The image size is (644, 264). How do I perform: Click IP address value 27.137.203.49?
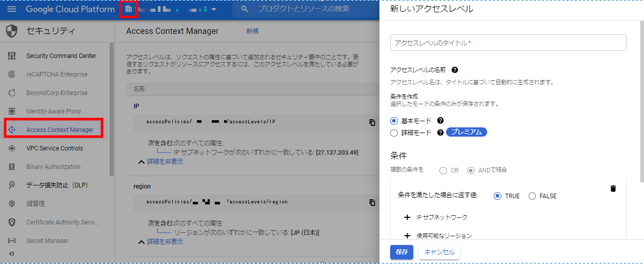(338, 153)
